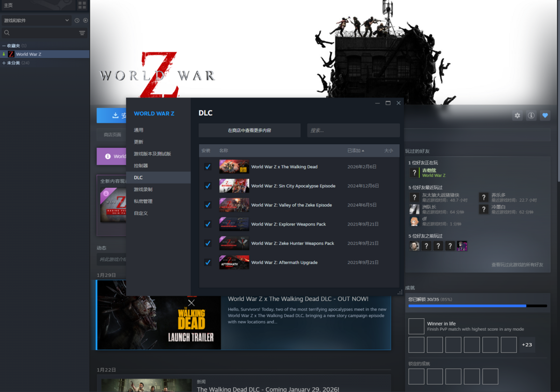Click the recent activity clock icon
The width and height of the screenshot is (560, 392).
click(x=77, y=20)
